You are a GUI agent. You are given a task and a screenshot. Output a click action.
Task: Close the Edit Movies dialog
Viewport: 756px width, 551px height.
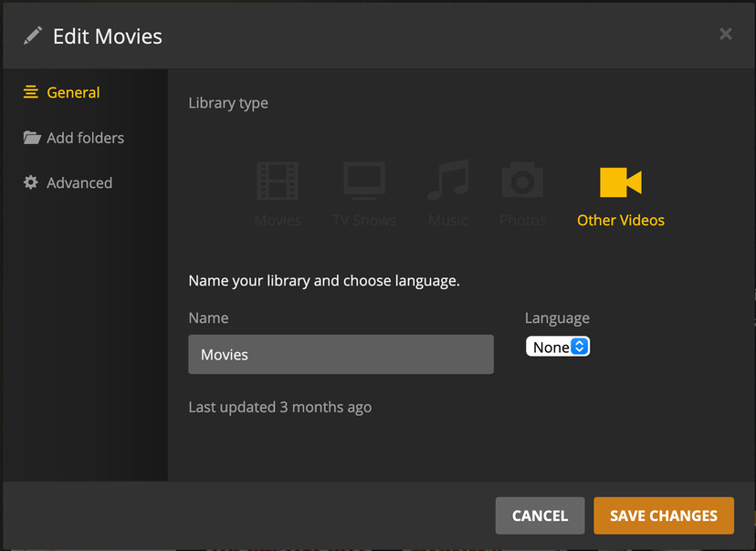click(x=726, y=34)
